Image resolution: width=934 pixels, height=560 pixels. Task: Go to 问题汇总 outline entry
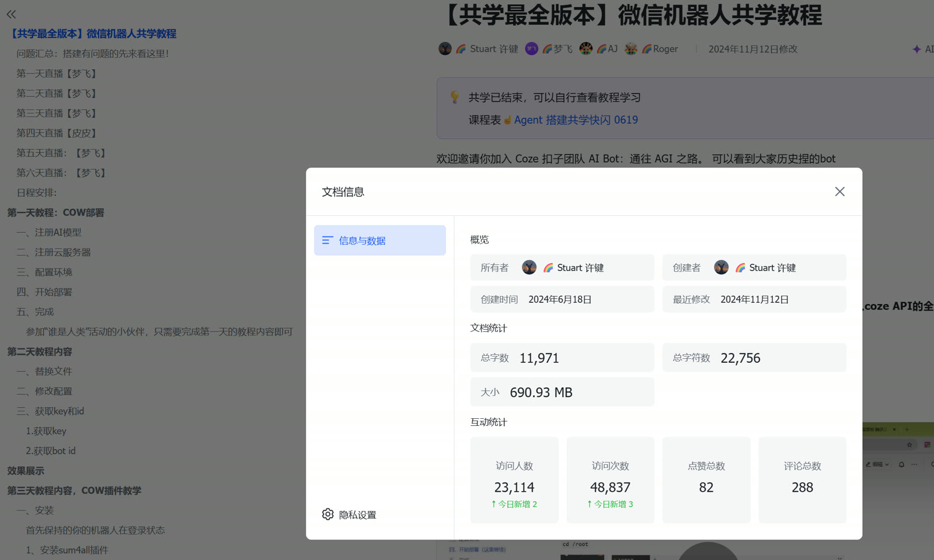point(92,54)
